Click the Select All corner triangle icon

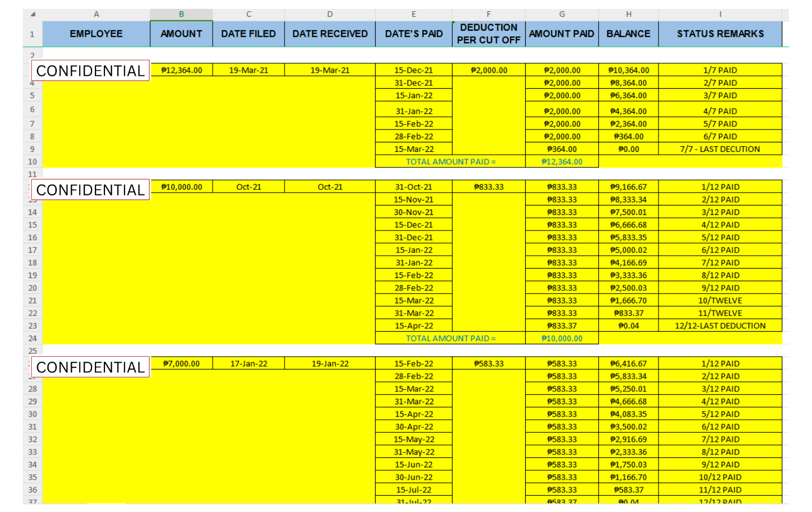point(33,15)
